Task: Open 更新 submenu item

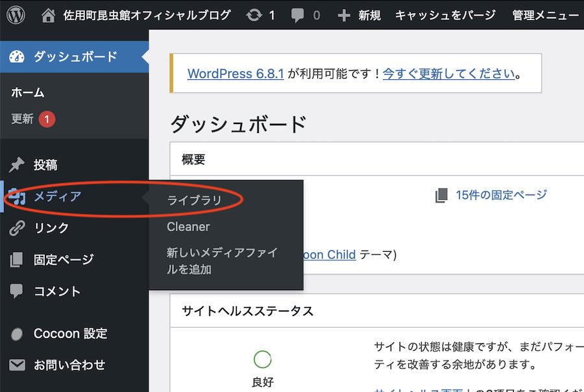Action: (x=22, y=119)
